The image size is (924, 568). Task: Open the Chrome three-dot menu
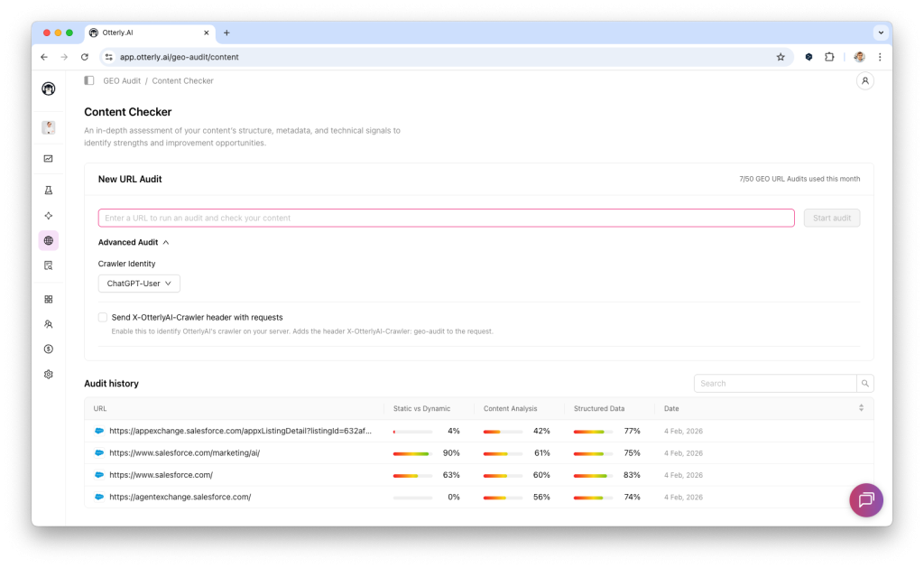click(x=880, y=57)
